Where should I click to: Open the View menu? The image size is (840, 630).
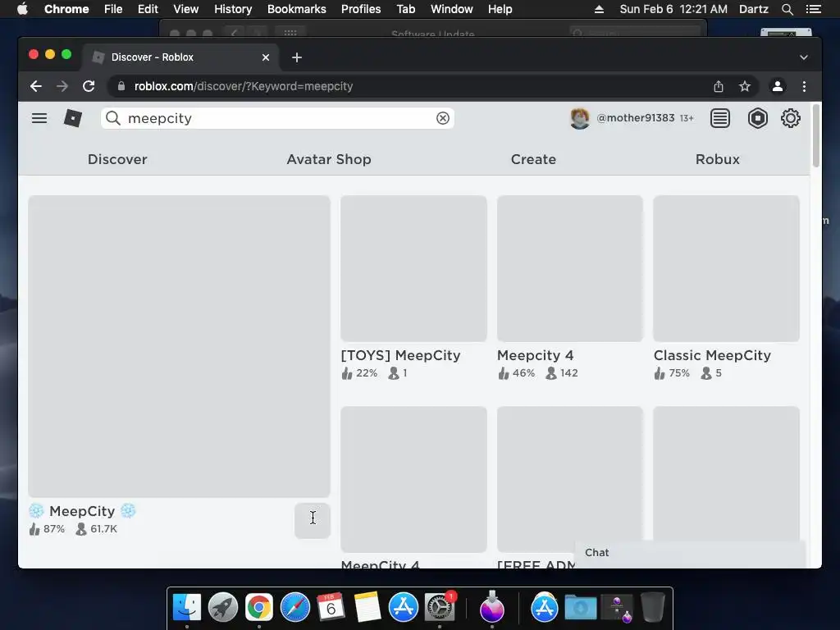186,9
